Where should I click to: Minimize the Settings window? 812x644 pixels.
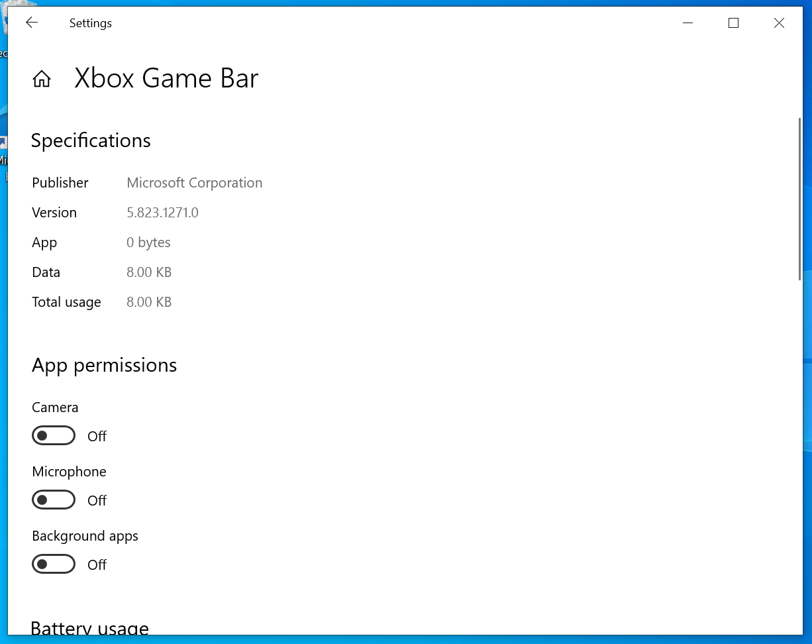[687, 23]
